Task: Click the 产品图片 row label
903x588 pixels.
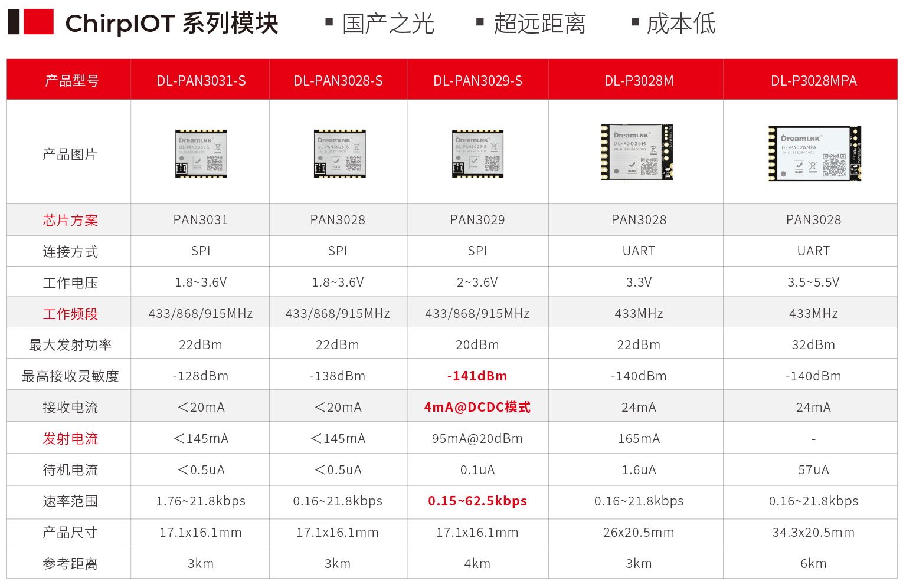Action: [x=70, y=155]
